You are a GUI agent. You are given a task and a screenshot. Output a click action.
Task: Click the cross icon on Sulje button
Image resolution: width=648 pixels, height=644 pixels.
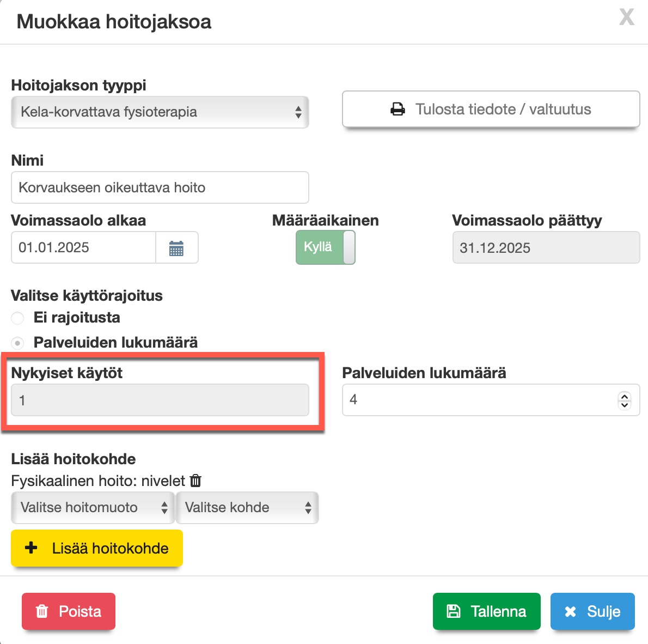(x=570, y=611)
